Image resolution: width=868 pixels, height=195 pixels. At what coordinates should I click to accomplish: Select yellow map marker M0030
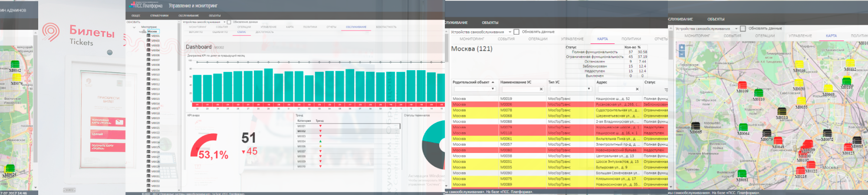click(x=799, y=83)
